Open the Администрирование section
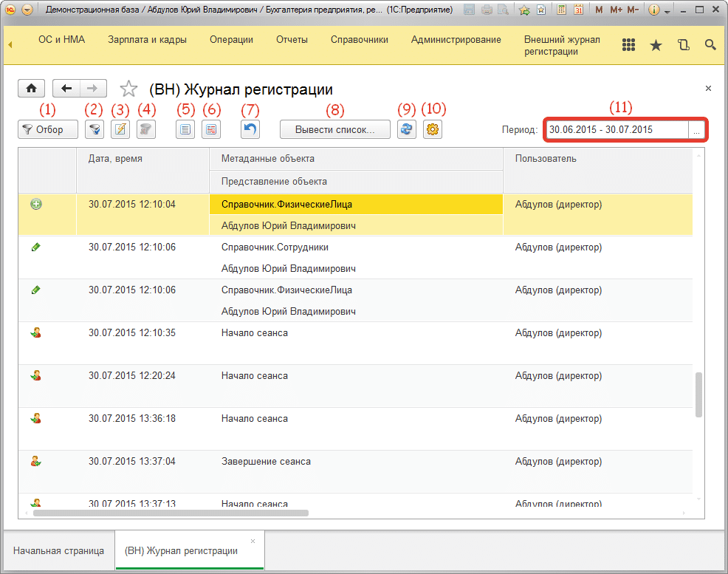Image resolution: width=728 pixels, height=574 pixels. pos(456,40)
